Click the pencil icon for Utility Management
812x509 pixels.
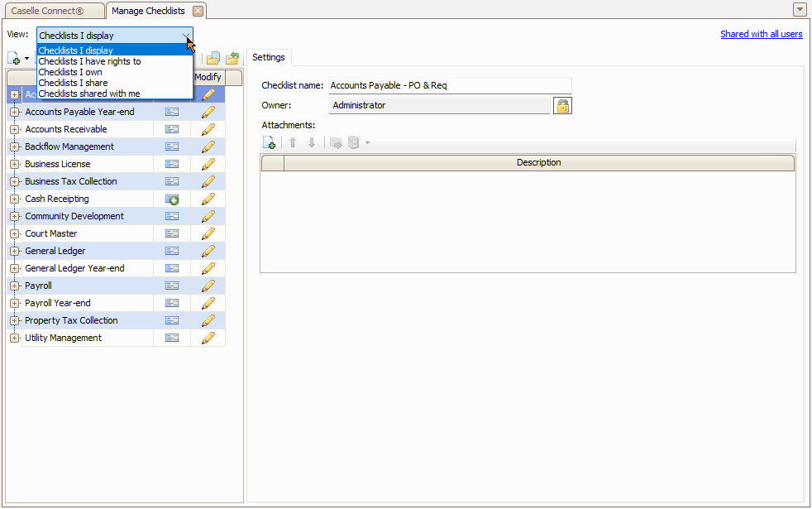tap(208, 339)
